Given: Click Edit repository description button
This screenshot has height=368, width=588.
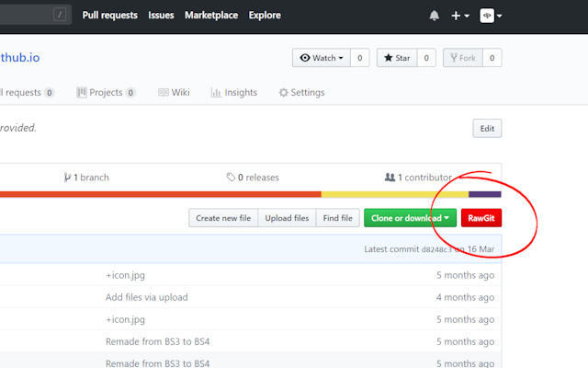Looking at the screenshot, I should tap(487, 129).
